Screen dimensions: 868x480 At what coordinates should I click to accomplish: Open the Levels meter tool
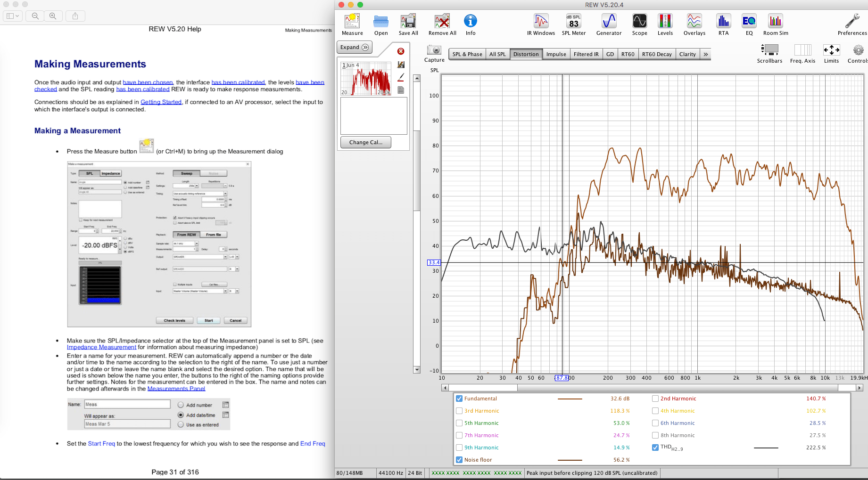pyautogui.click(x=665, y=24)
